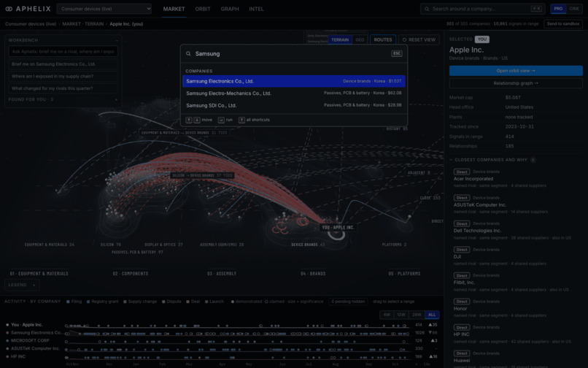Click the Direct badge above DJI
Screen dimensions: 588x368
[x=462, y=250]
